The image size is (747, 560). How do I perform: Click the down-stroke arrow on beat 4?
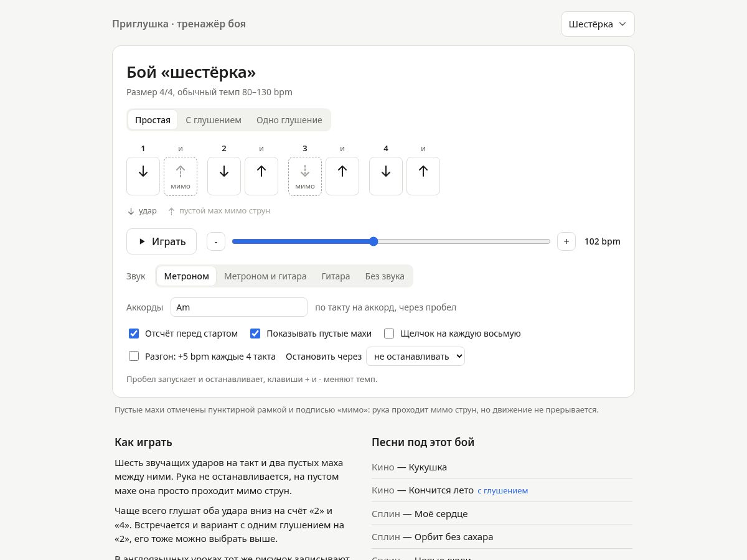point(386,176)
